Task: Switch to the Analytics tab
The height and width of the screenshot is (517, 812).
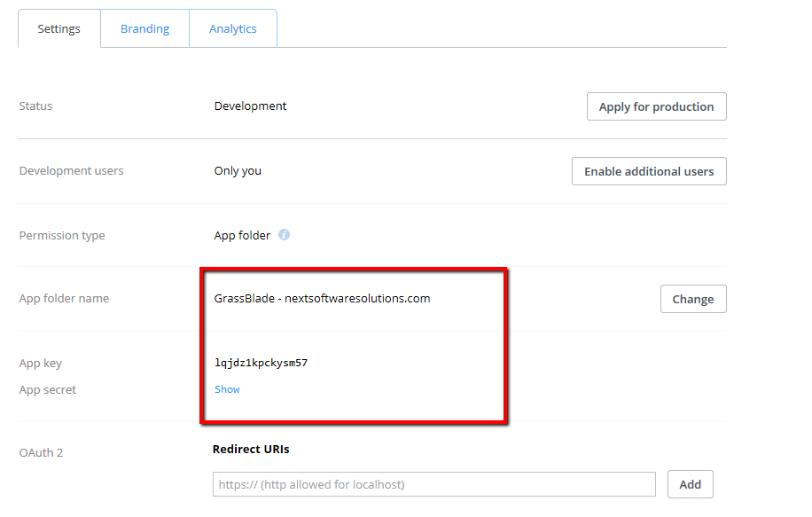Action: (x=233, y=28)
